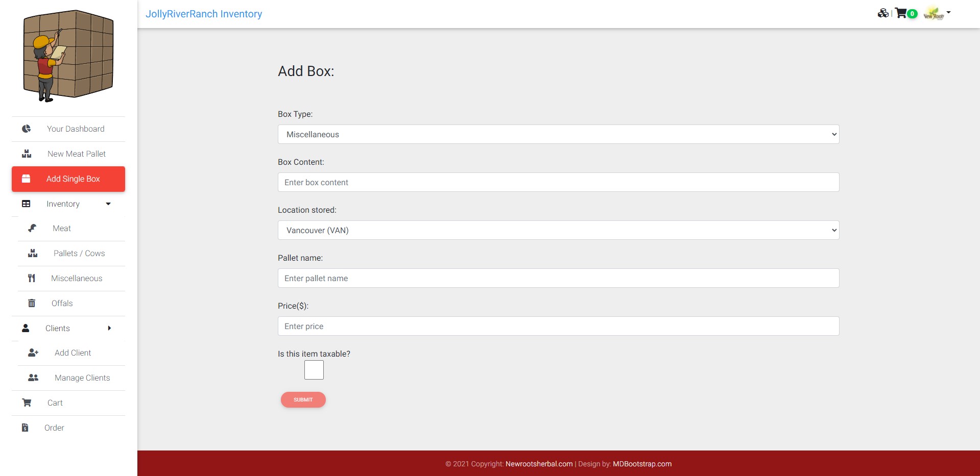Open the Box Type dropdown

(558, 134)
